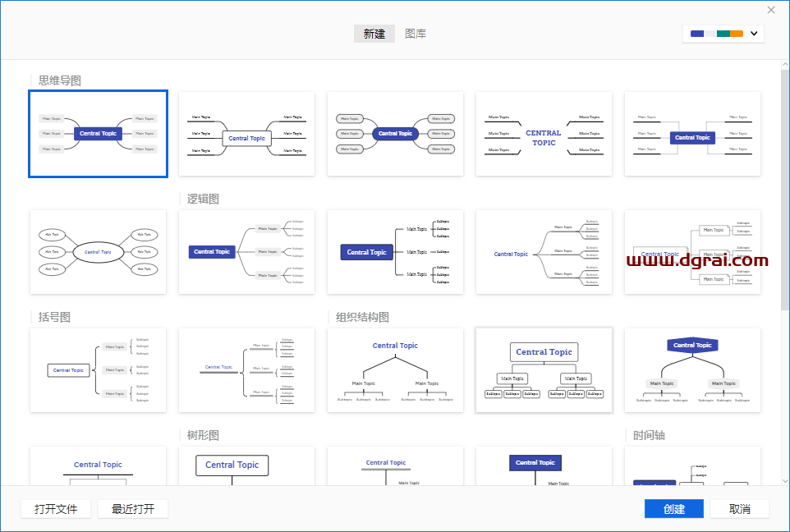Choose the oval bubble map template
790x532 pixels.
(99, 252)
